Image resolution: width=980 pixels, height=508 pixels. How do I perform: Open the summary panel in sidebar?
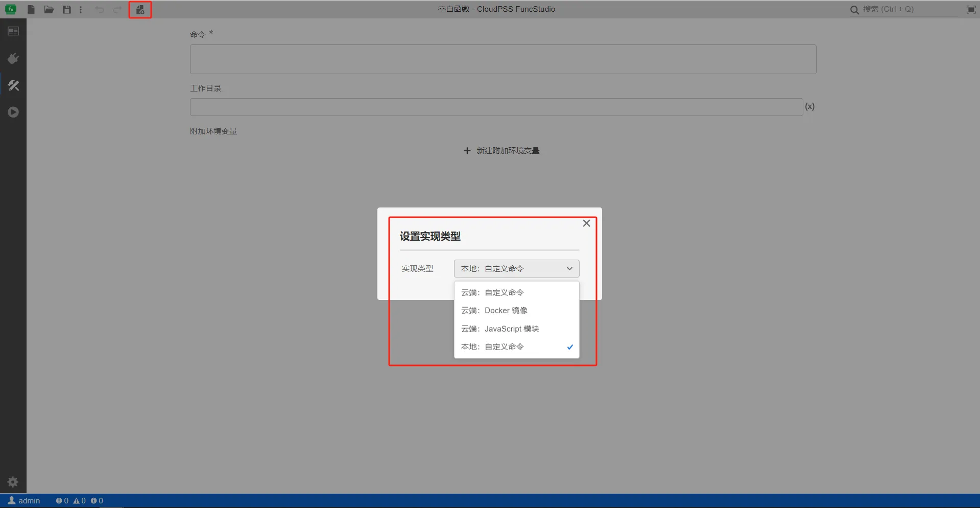pos(13,32)
